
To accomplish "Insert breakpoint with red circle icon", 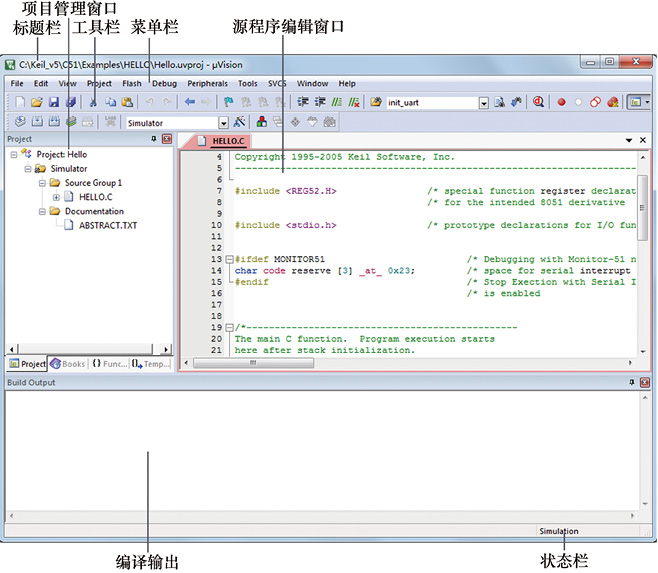I will (561, 102).
